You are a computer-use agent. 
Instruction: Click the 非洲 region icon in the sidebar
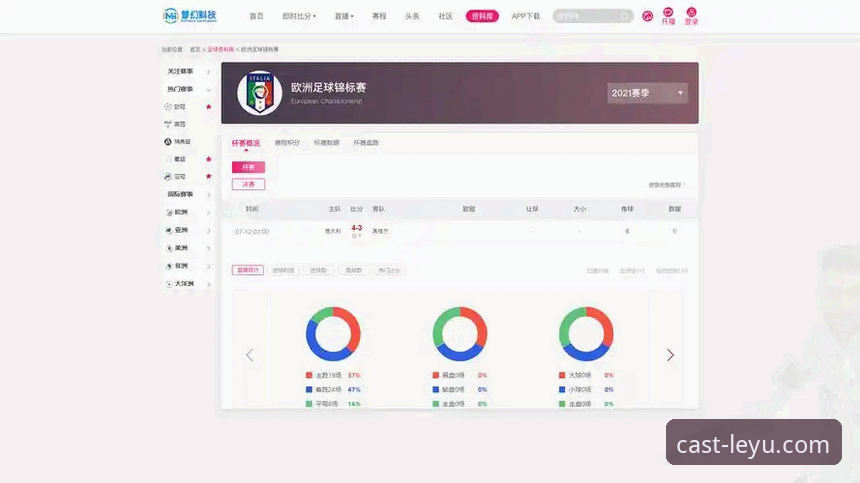(x=169, y=266)
